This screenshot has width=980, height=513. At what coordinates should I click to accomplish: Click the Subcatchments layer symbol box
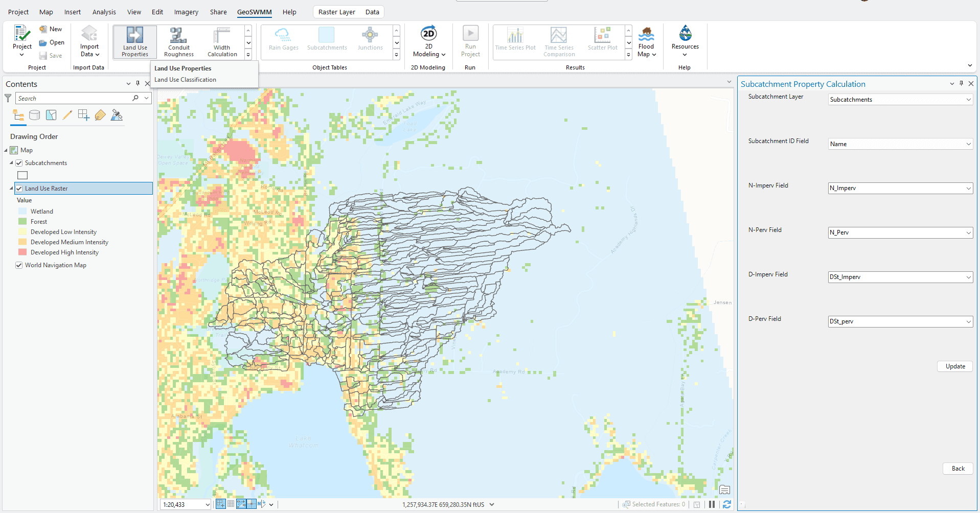22,175
